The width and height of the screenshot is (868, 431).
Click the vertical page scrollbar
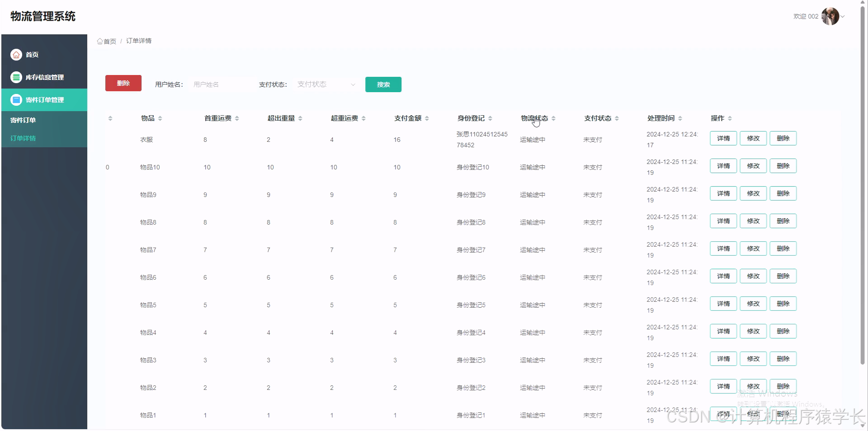[863, 185]
